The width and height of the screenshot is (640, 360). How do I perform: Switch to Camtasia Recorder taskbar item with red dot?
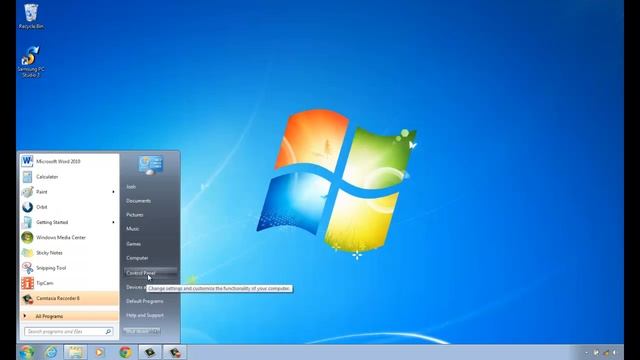pyautogui.click(x=175, y=352)
